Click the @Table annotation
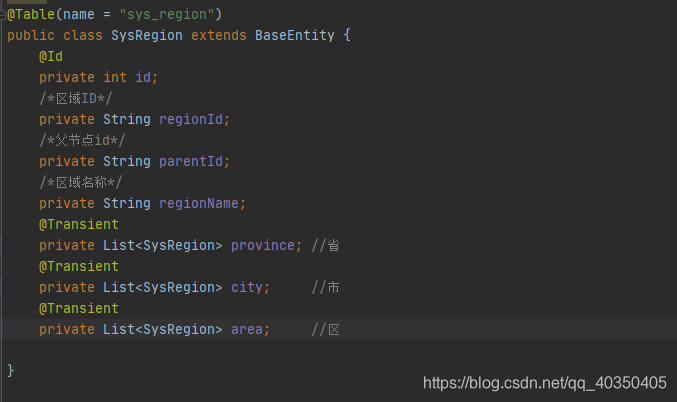Viewport: 677px width, 402px height. (31, 14)
